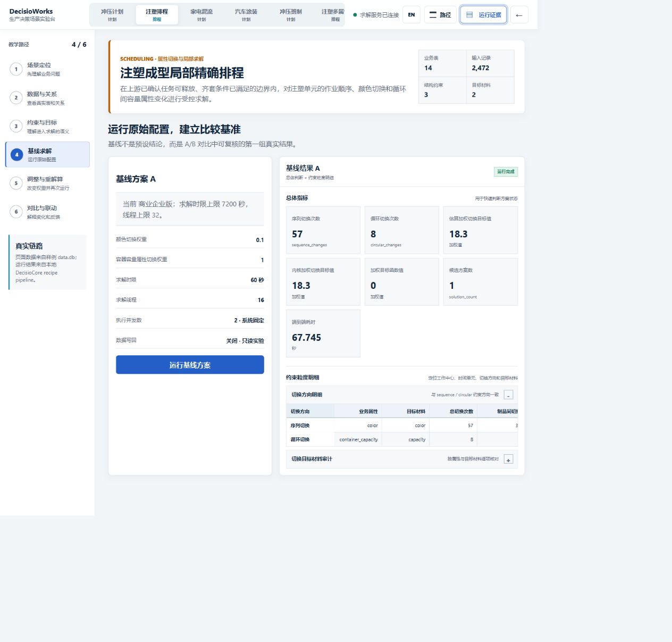Open the 路径 path menu

pyautogui.click(x=440, y=15)
